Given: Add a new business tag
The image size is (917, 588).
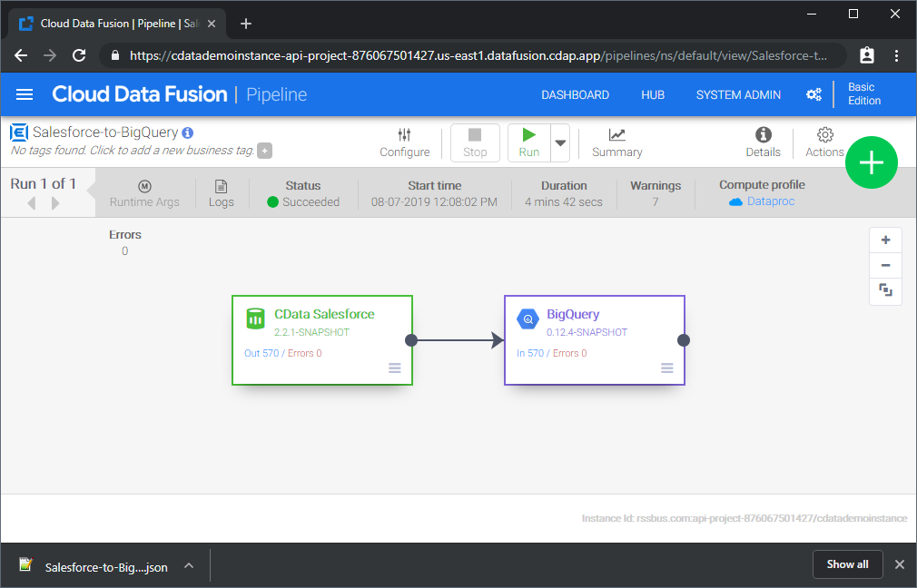Looking at the screenshot, I should (264, 151).
